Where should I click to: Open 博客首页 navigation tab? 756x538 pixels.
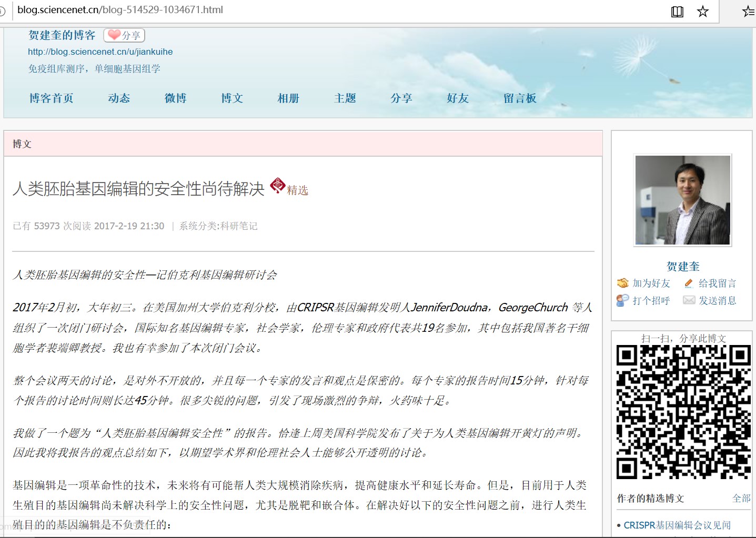click(52, 98)
